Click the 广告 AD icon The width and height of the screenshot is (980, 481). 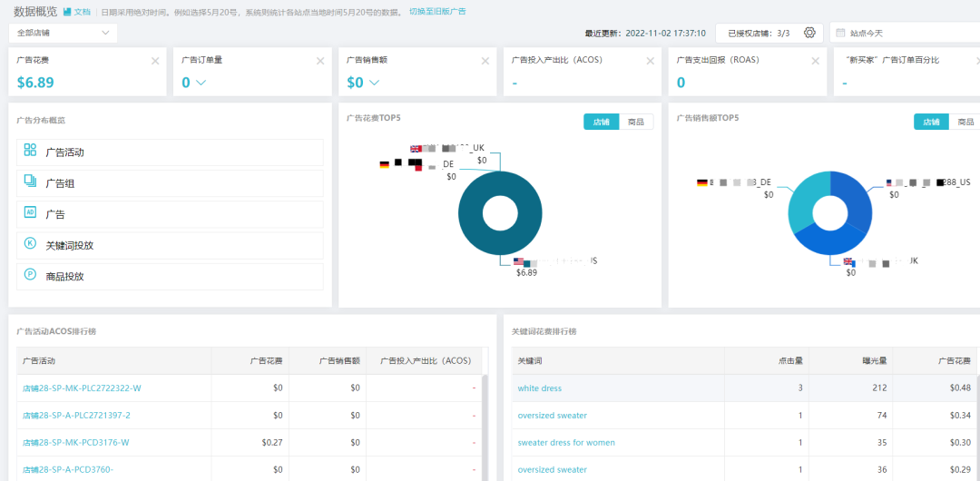[30, 212]
